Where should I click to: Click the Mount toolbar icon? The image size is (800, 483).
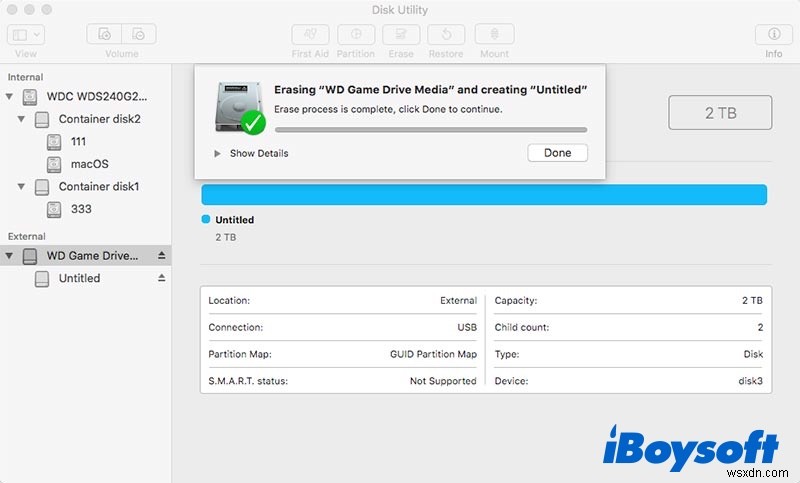tap(494, 35)
